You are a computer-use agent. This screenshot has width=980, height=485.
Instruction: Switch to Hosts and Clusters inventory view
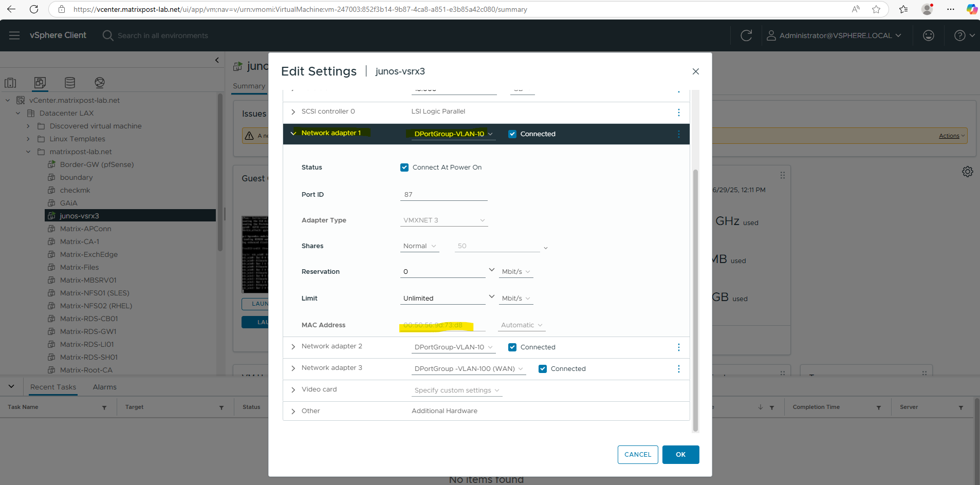[x=10, y=83]
